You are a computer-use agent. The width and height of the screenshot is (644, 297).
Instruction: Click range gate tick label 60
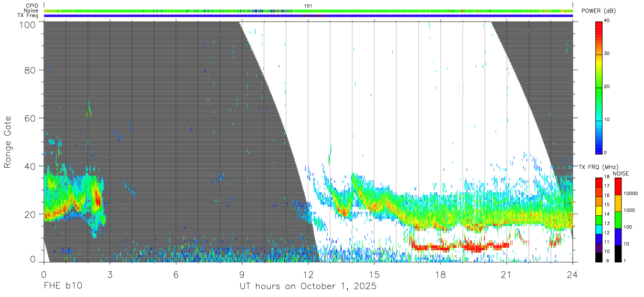click(30, 118)
